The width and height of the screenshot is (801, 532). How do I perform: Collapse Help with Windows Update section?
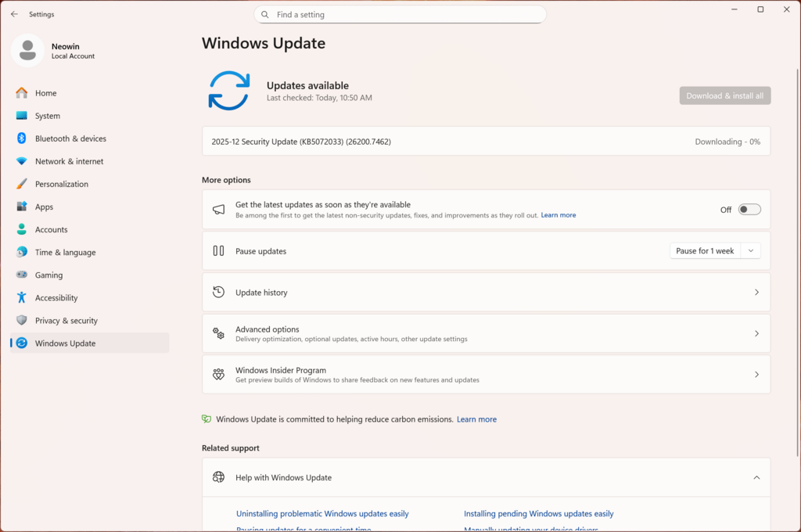coord(756,477)
